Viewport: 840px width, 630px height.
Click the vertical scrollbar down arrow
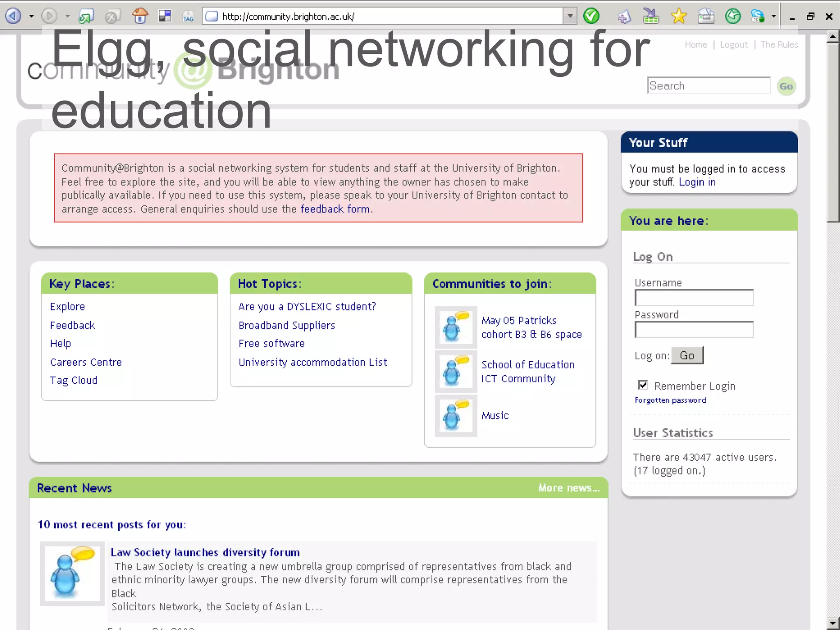833,623
